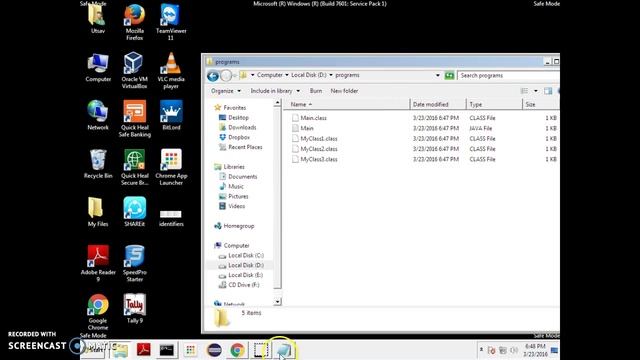This screenshot has height=360, width=640.
Task: Click Burn in the toolbar
Action: click(316, 91)
